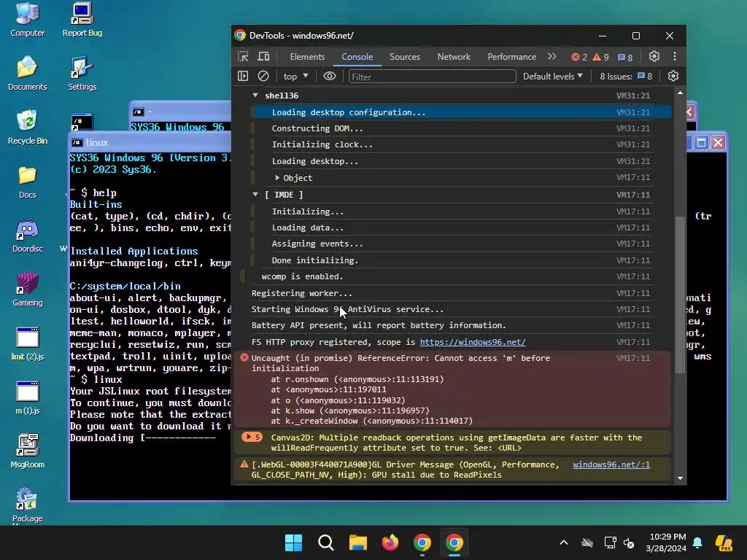Open the Package desktop shortcut

point(27,505)
